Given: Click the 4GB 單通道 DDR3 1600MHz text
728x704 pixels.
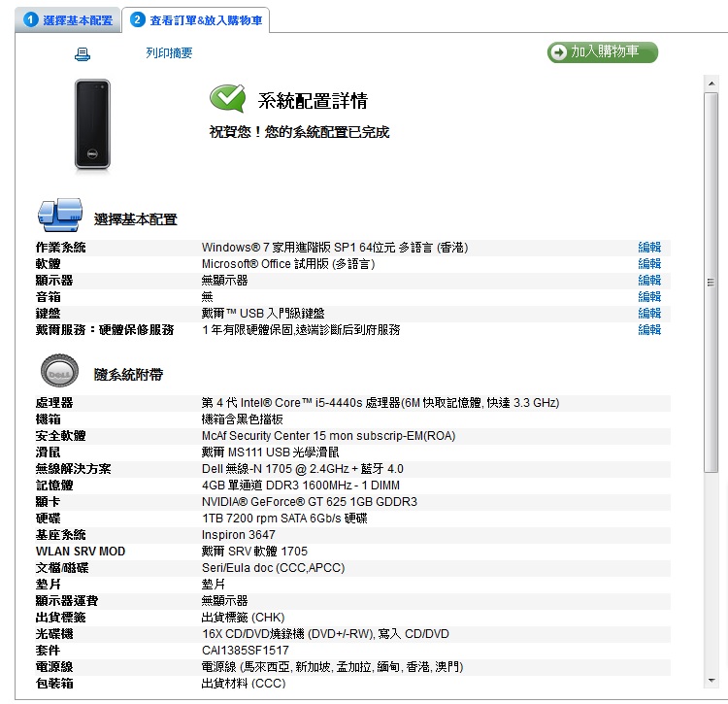Looking at the screenshot, I should point(300,486).
